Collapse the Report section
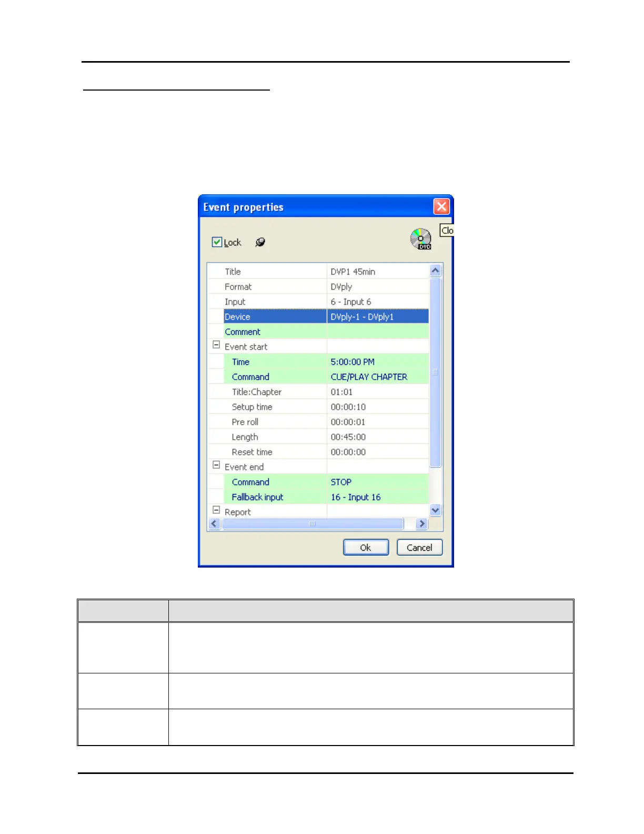644x834 pixels. point(216,510)
